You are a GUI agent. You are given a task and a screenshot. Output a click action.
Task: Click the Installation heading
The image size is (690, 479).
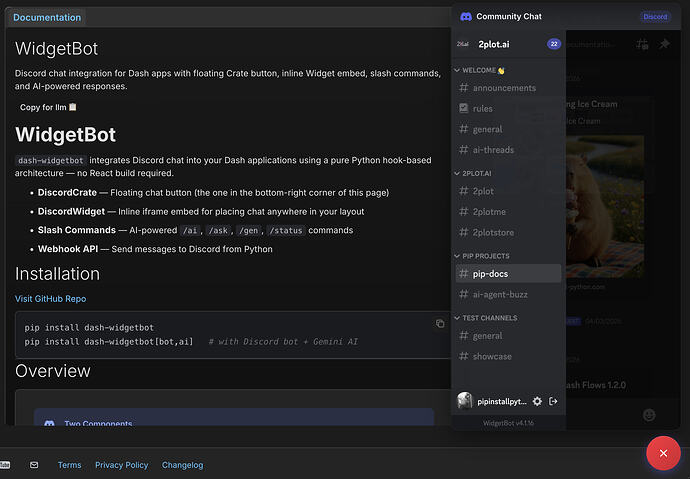[57, 274]
